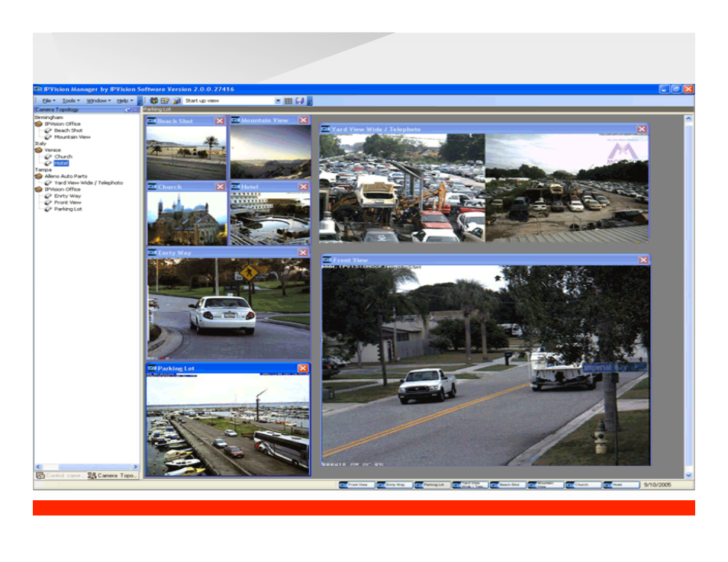Click the save view floppy disk icon
This screenshot has height=562, width=728.
coord(300,101)
